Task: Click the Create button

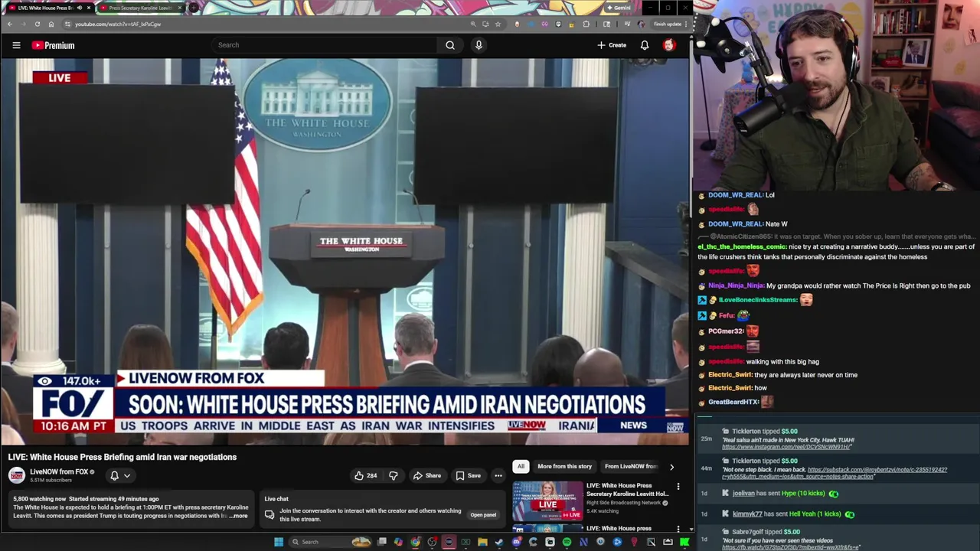Action: pos(612,45)
